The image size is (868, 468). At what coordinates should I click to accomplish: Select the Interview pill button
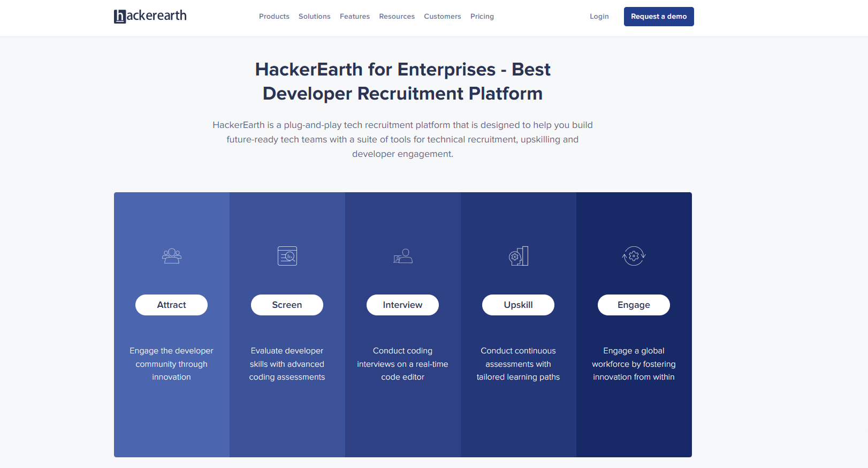click(402, 305)
